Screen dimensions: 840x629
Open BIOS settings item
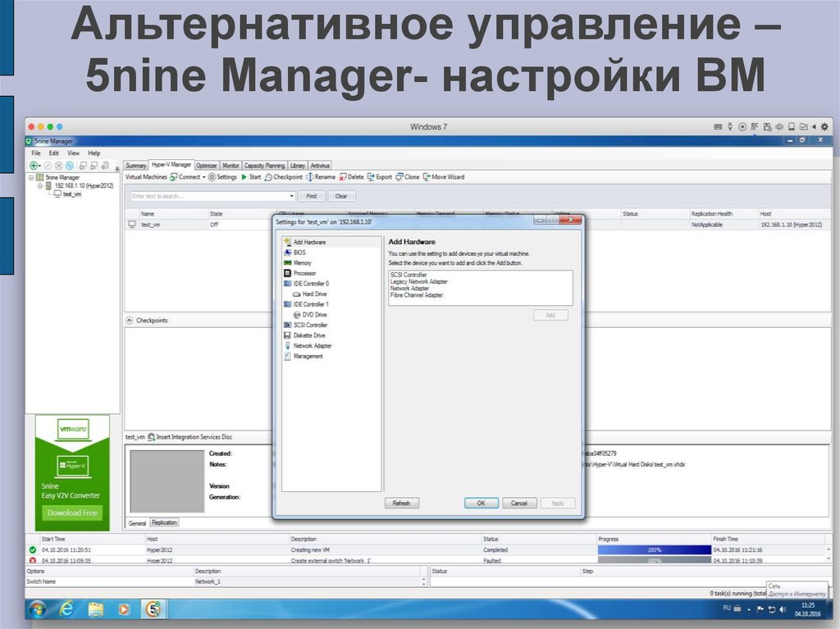click(x=294, y=253)
